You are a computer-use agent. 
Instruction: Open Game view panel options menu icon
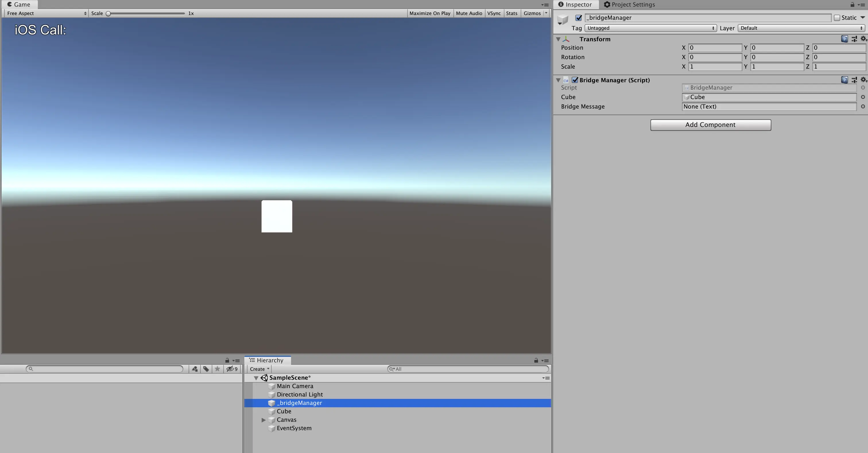(x=545, y=5)
